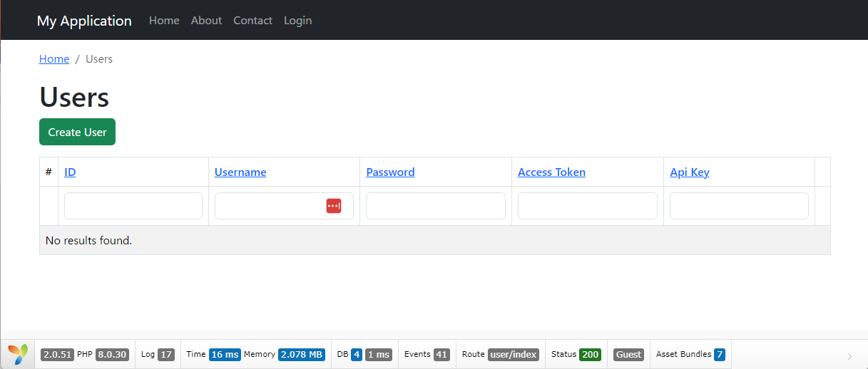Click the PHP version 8.0.30 badge
The width and height of the screenshot is (868, 369).
pos(111,355)
